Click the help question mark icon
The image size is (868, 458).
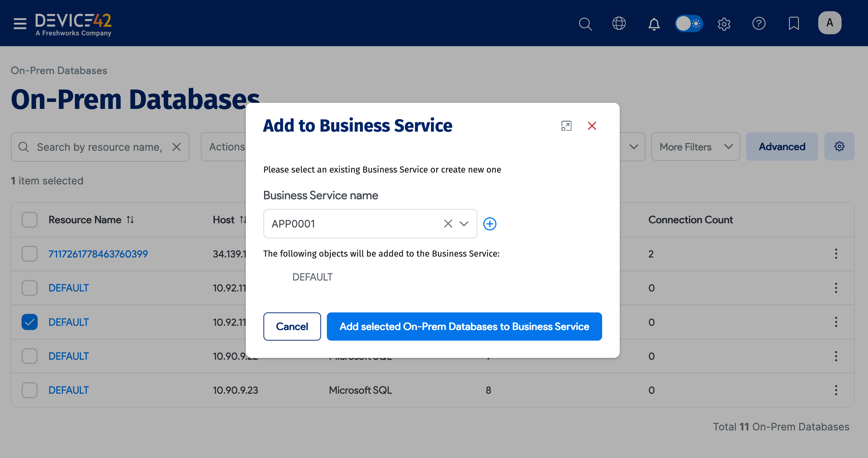(x=759, y=24)
